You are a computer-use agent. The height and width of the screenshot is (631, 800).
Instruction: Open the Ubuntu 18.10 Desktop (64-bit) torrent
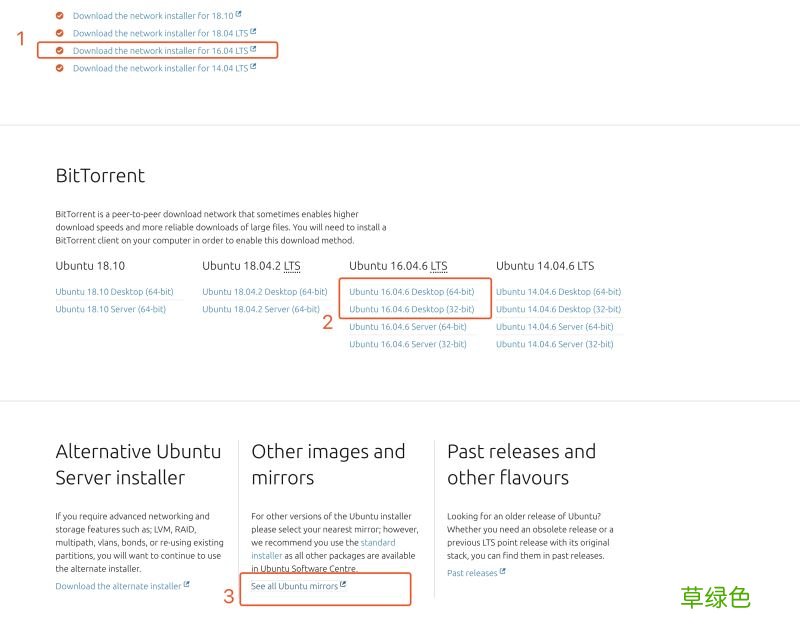[x=114, y=292]
